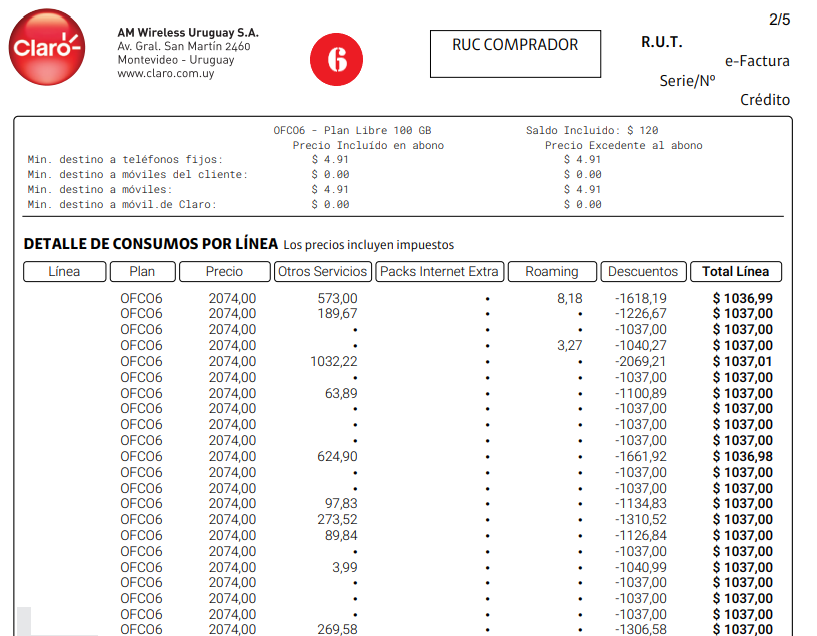Click the red circle number 6 icon

pos(336,59)
